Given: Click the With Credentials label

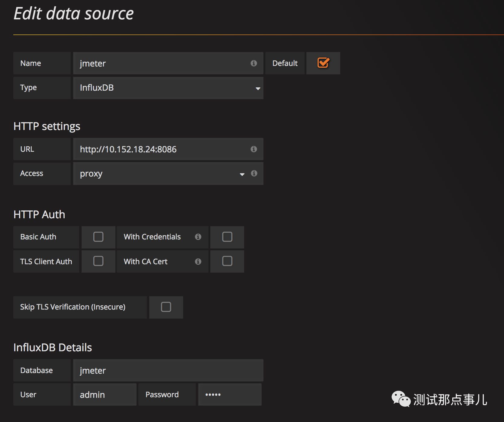Looking at the screenshot, I should [152, 237].
